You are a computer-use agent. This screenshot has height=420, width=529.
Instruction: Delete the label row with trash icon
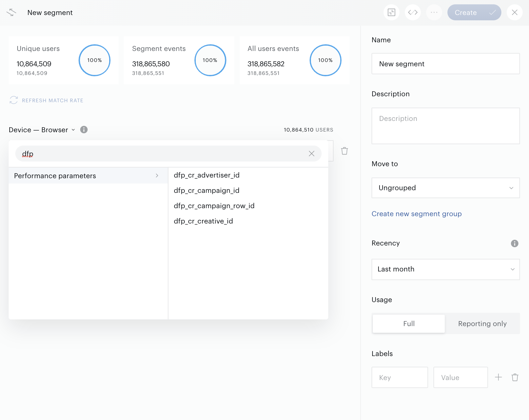[x=515, y=377]
